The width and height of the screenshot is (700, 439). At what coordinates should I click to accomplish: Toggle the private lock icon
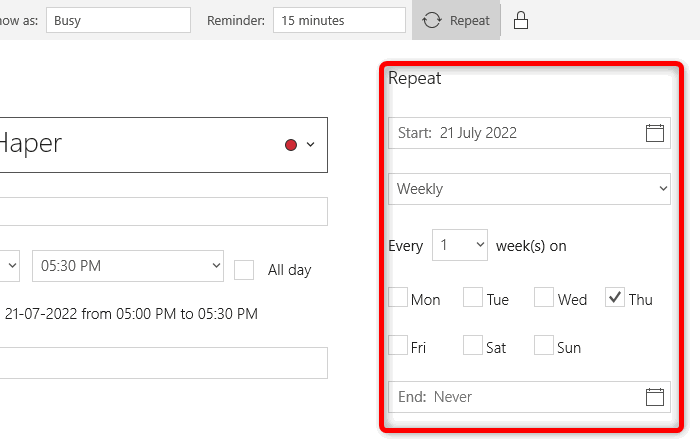pos(521,21)
